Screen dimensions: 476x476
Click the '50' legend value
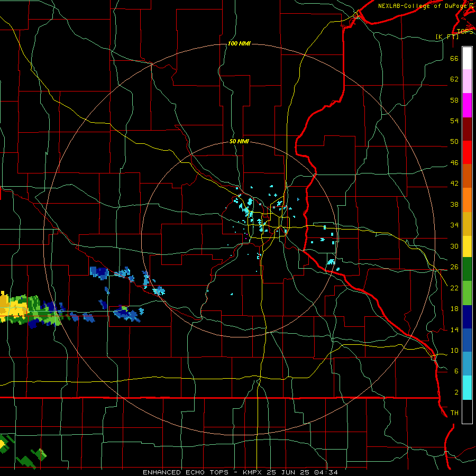click(x=454, y=142)
